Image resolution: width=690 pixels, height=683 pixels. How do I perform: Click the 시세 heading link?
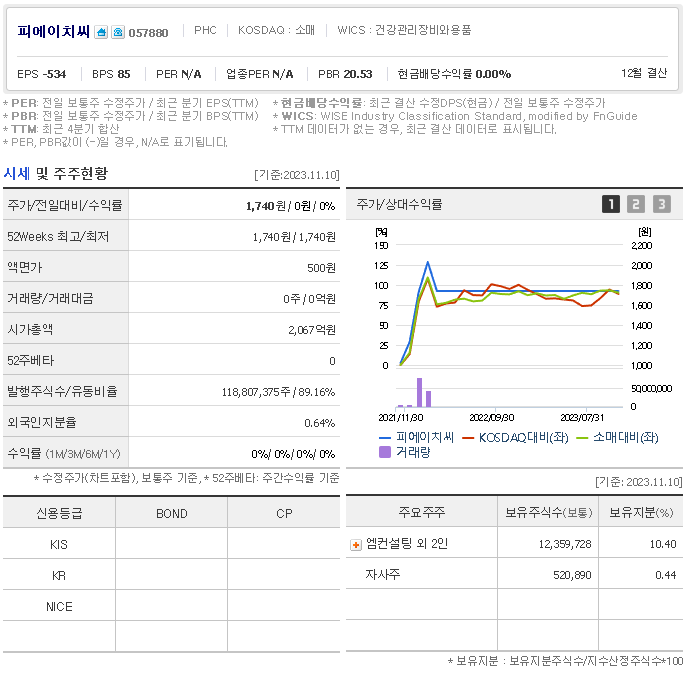coord(17,173)
